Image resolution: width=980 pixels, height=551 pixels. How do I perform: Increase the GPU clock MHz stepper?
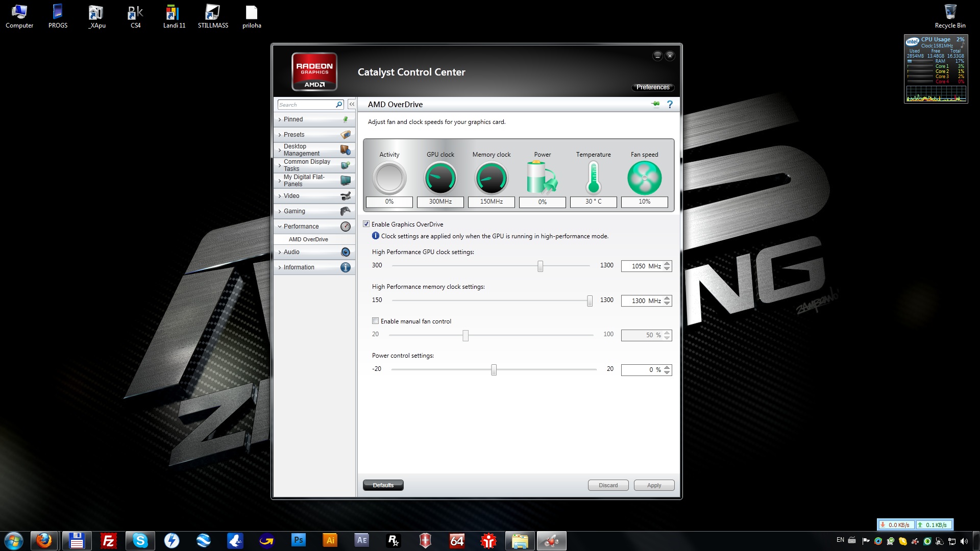[667, 264]
